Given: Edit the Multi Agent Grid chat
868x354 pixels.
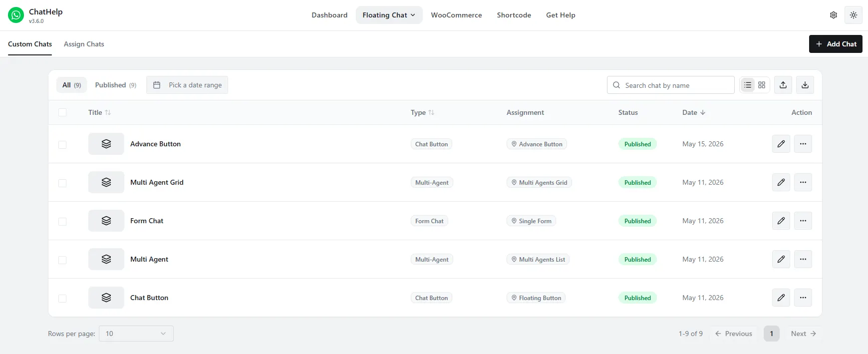Looking at the screenshot, I should [781, 182].
